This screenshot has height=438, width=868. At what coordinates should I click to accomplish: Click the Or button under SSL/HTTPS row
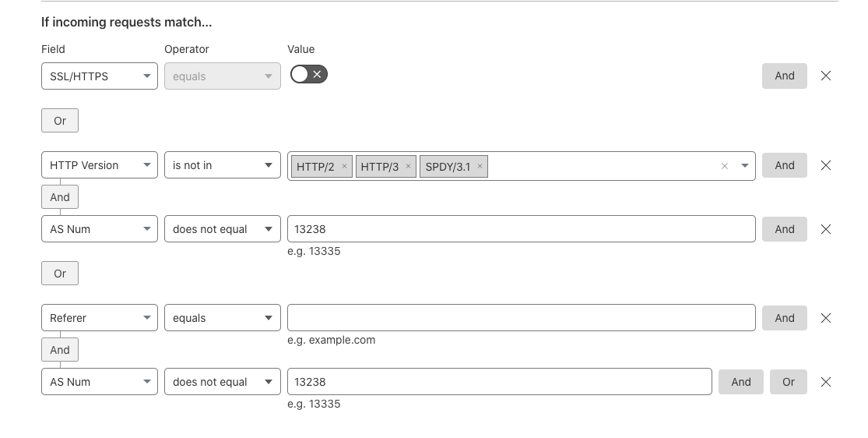click(x=60, y=121)
